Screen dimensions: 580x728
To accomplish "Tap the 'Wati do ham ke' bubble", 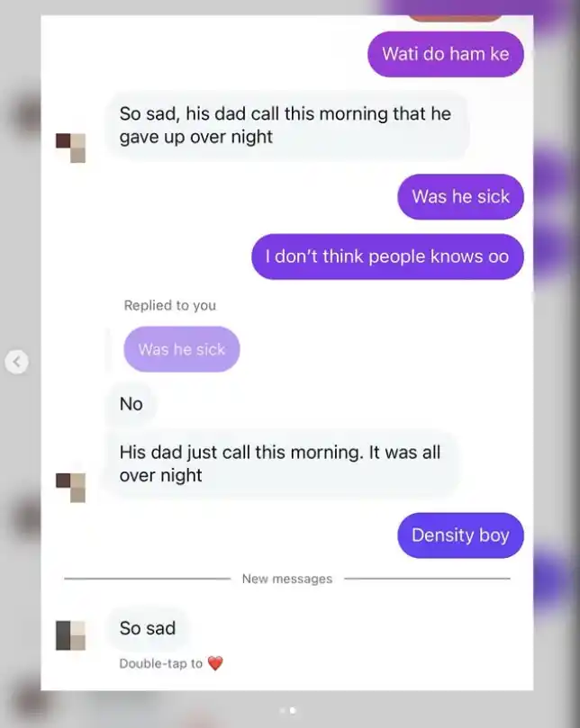I will click(x=446, y=54).
